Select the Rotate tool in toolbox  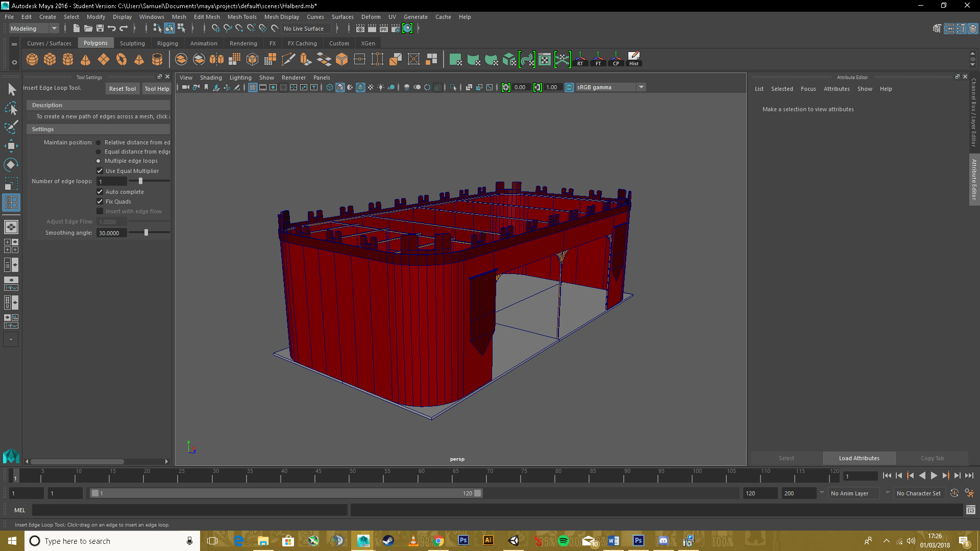pyautogui.click(x=11, y=165)
